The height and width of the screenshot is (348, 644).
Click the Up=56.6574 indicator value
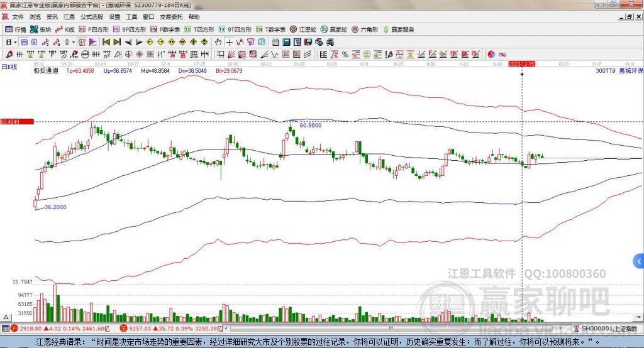(x=118, y=70)
